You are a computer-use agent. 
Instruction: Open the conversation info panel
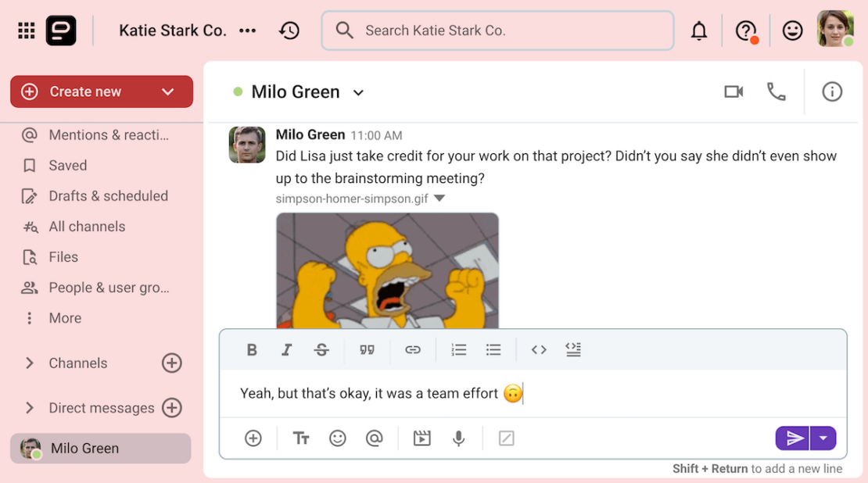point(832,92)
